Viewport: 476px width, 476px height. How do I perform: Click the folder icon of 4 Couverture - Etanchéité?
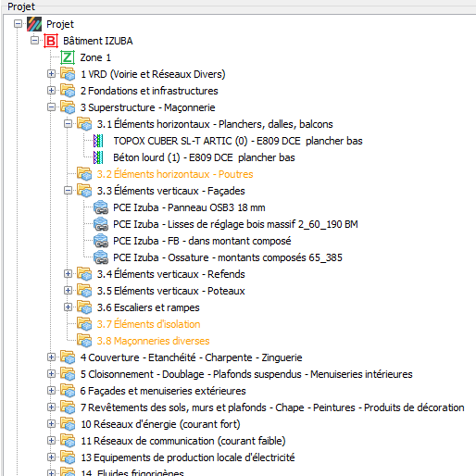click(x=68, y=357)
